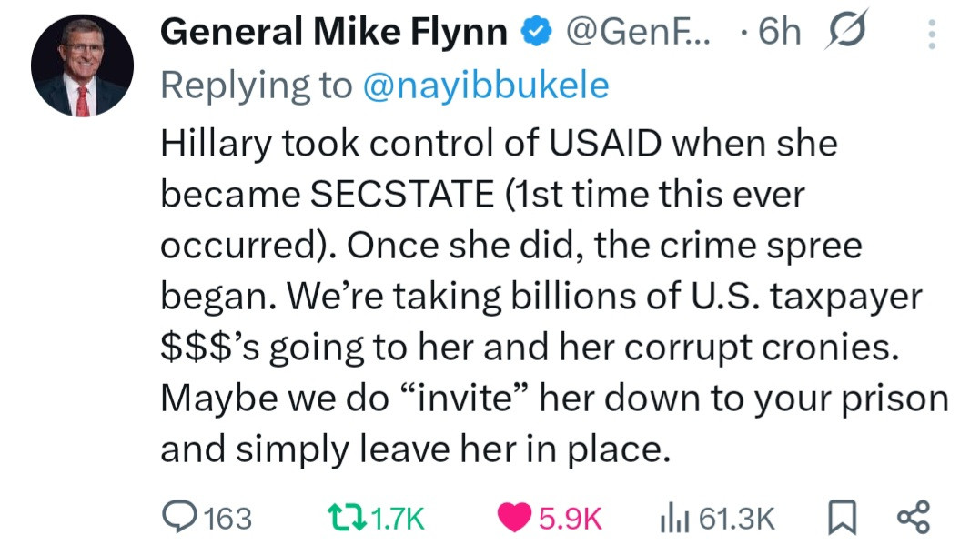Image resolution: width=980 pixels, height=555 pixels.
Task: Open the @nayibbukele mention link
Action: tap(486, 86)
